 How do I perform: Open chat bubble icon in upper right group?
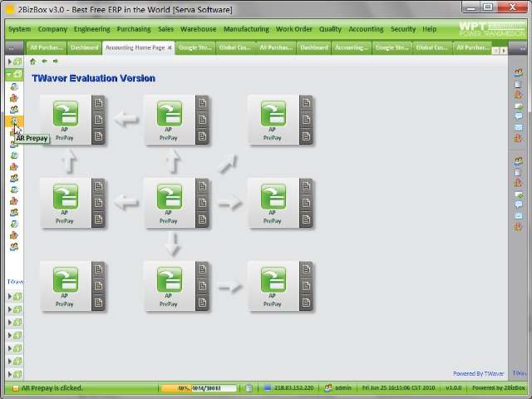(x=519, y=116)
